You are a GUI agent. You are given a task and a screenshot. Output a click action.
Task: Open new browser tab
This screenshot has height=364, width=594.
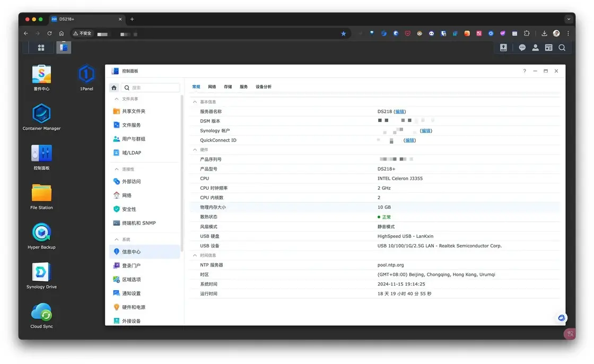pyautogui.click(x=132, y=19)
